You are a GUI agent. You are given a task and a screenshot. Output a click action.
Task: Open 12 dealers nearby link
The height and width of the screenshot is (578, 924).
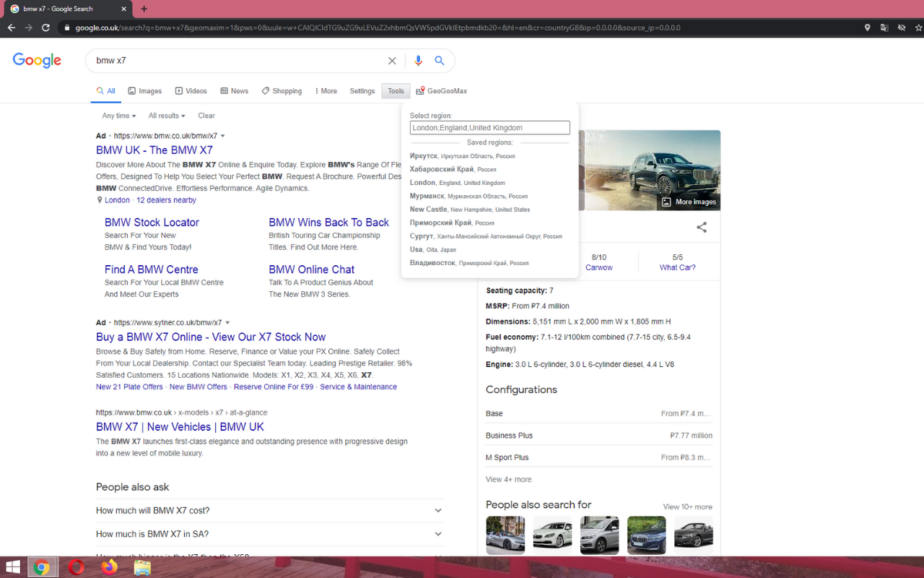[x=166, y=200]
